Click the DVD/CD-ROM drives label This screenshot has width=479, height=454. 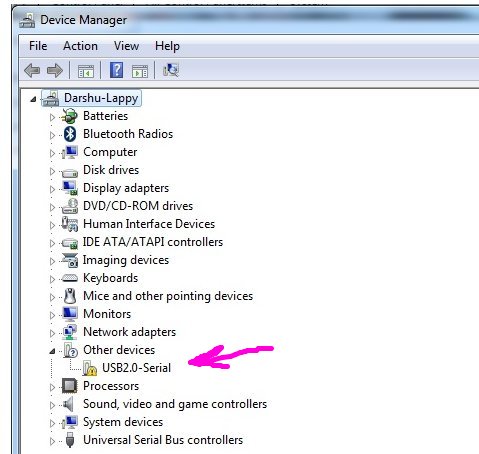tap(138, 206)
